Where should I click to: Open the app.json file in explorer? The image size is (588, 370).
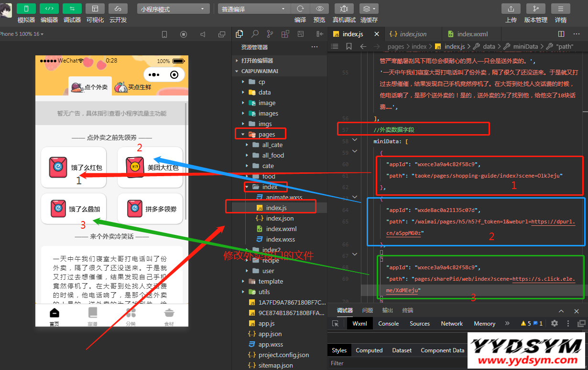[x=270, y=334]
